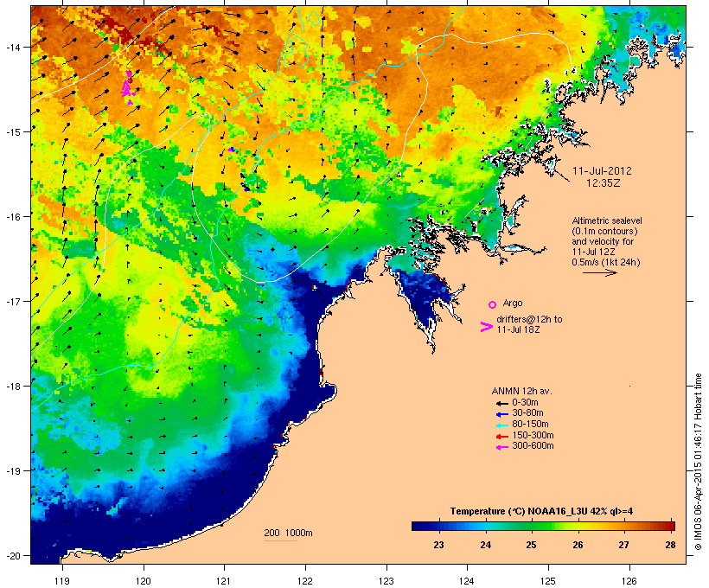Click the -18 latitude axis label
709x588 pixels.
click(x=12, y=386)
